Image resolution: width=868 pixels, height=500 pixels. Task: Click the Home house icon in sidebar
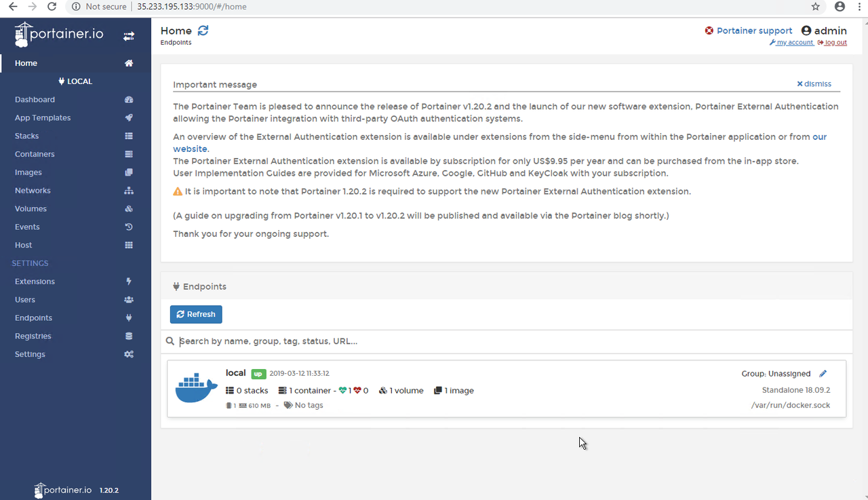(129, 63)
